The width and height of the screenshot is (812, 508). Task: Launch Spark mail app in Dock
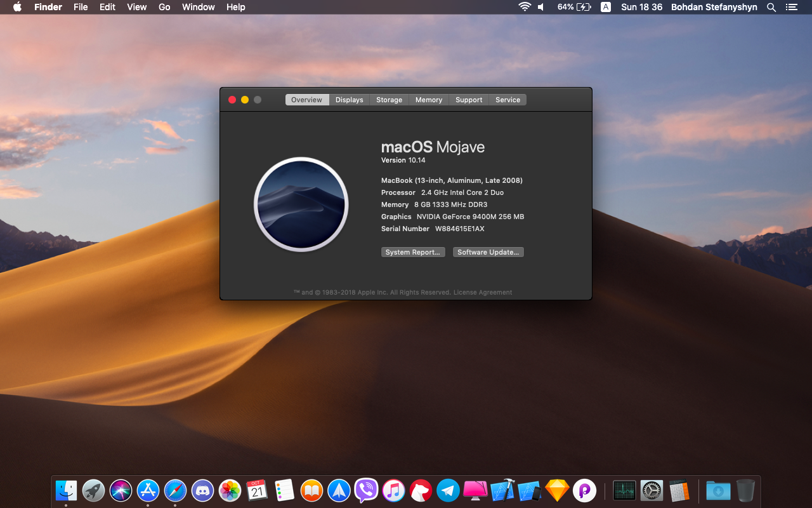pos(339,490)
